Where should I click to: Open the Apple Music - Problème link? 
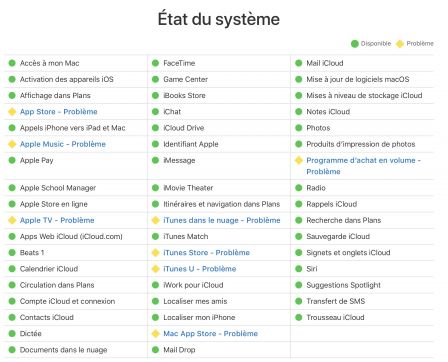pyautogui.click(x=63, y=144)
